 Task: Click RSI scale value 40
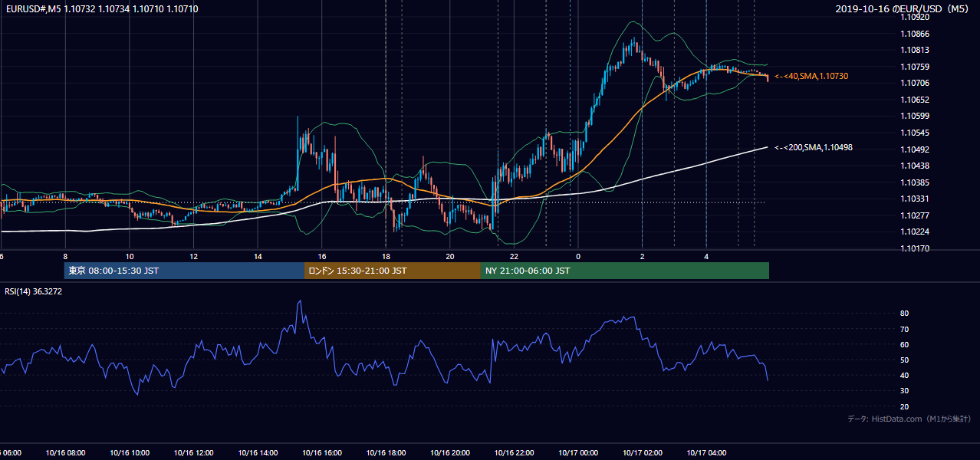click(x=904, y=375)
